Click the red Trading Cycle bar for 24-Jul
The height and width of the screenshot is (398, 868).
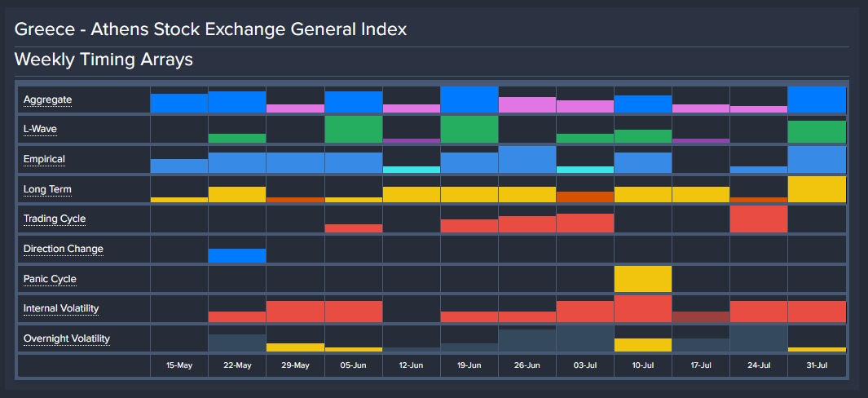coord(759,219)
